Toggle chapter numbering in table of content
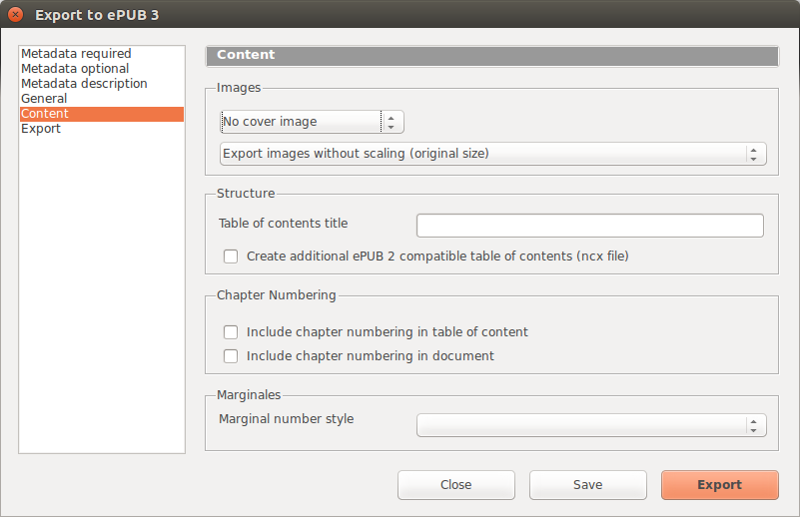 231,332
